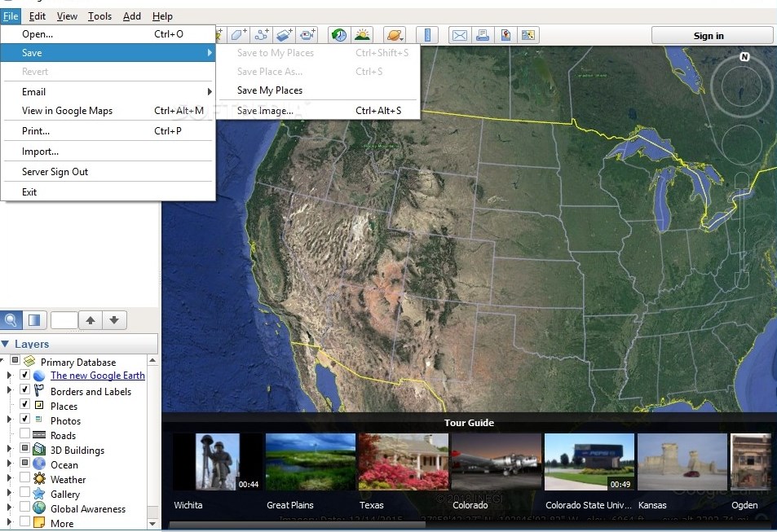Click the Record a Tour camera icon
This screenshot has width=777, height=532.
(307, 35)
